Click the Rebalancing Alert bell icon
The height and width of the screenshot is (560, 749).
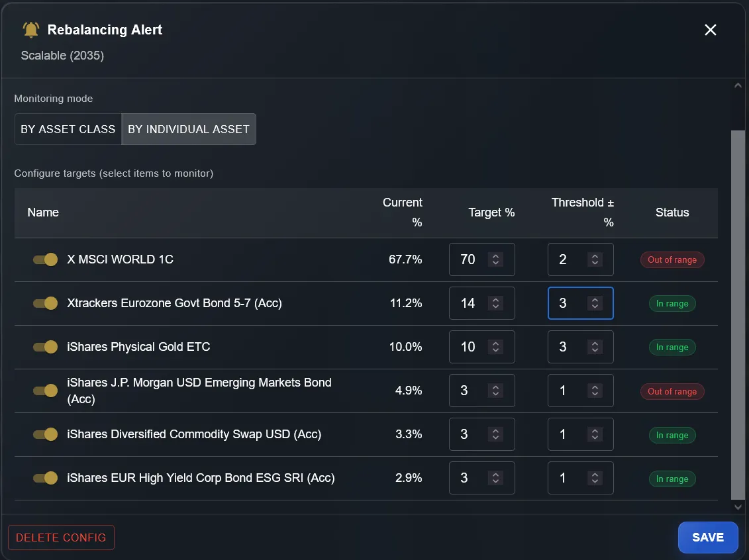(29, 29)
